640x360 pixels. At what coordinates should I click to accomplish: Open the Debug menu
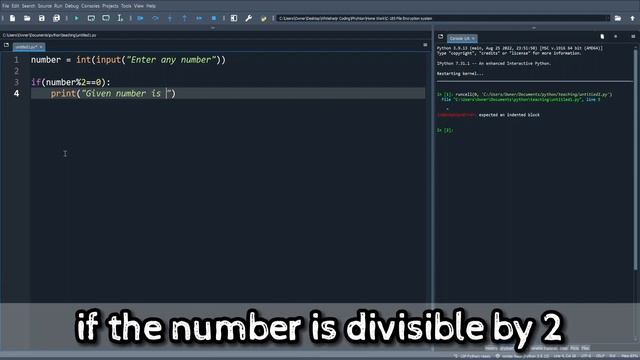coord(71,6)
